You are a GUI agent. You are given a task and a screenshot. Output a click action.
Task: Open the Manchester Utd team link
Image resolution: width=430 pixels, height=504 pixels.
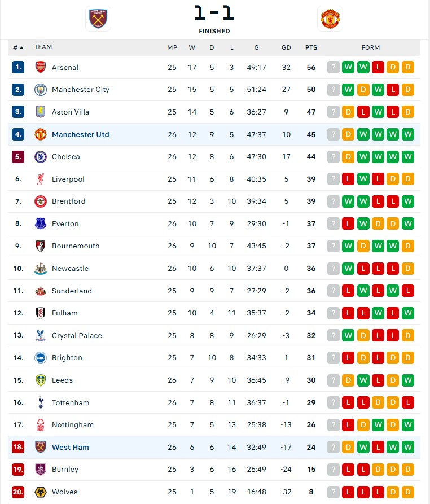pos(80,134)
